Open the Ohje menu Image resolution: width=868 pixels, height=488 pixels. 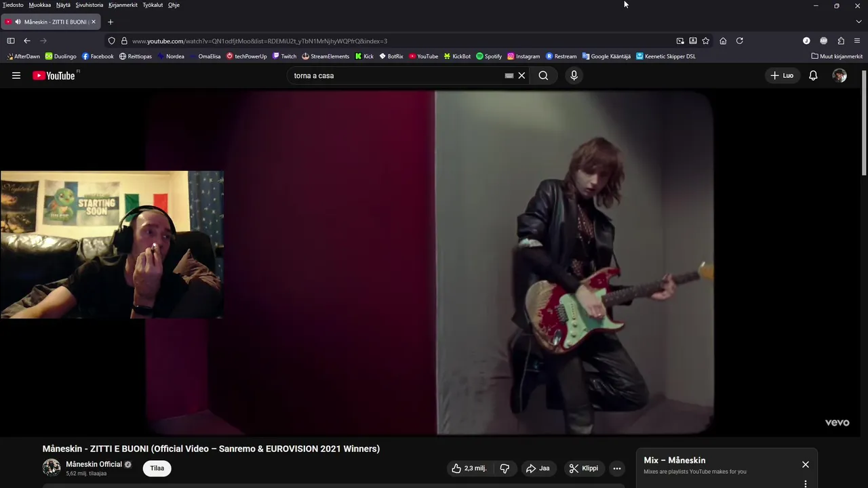(x=174, y=5)
